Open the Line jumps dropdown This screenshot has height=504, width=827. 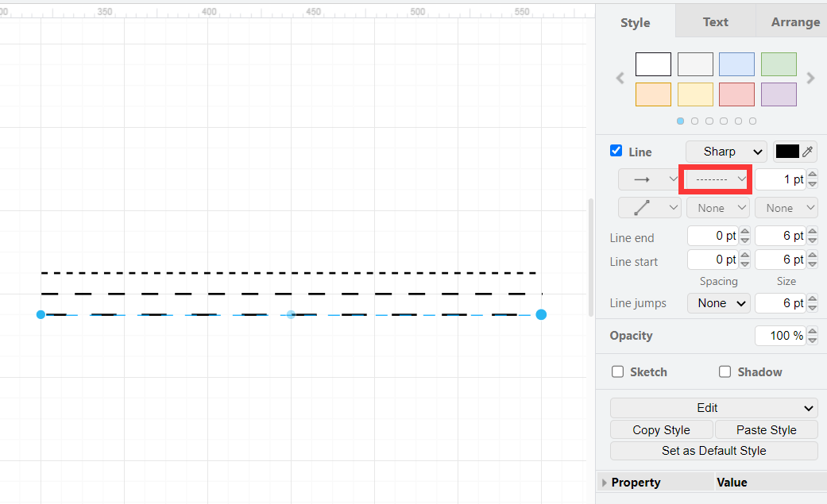tap(718, 302)
